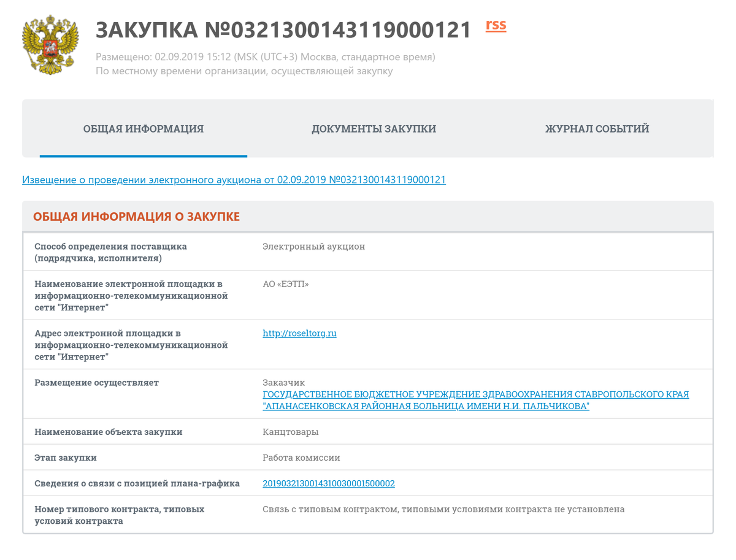Viewport: 736px width, 560px height.
Task: Follow the http://roseltorg.ru link
Action: point(299,334)
